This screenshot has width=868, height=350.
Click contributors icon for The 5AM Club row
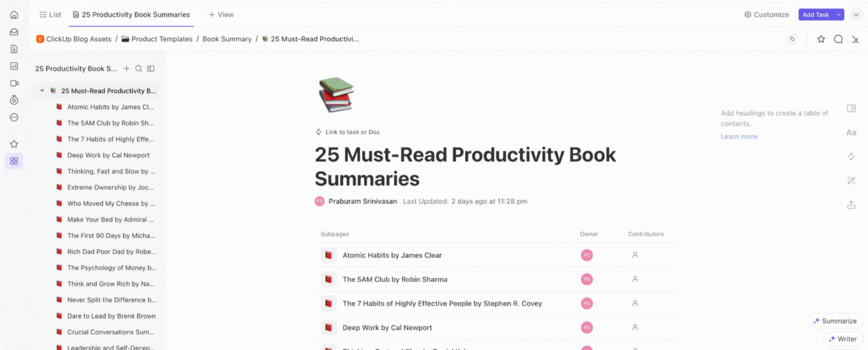point(635,279)
